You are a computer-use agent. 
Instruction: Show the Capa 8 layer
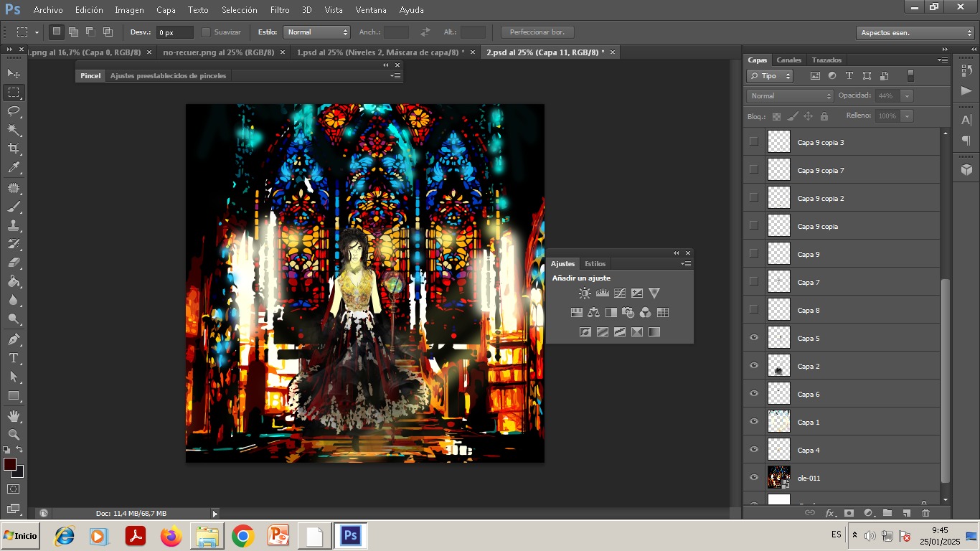[753, 309]
